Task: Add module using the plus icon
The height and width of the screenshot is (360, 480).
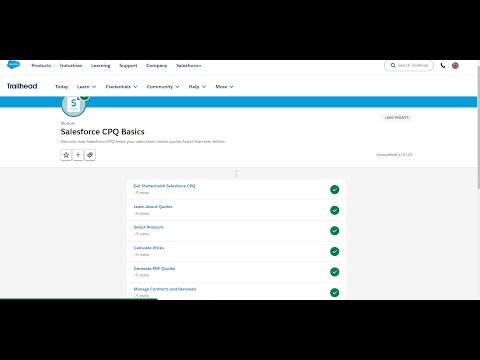Action: pos(78,155)
